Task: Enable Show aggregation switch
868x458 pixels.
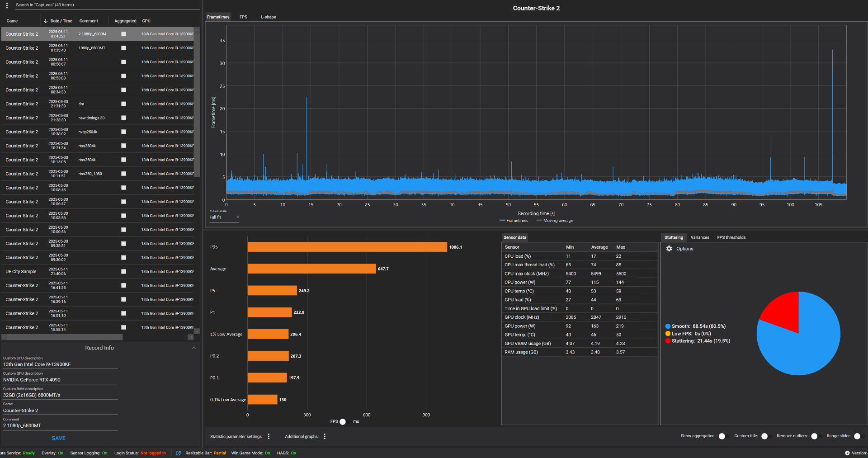Action: [x=724, y=436]
